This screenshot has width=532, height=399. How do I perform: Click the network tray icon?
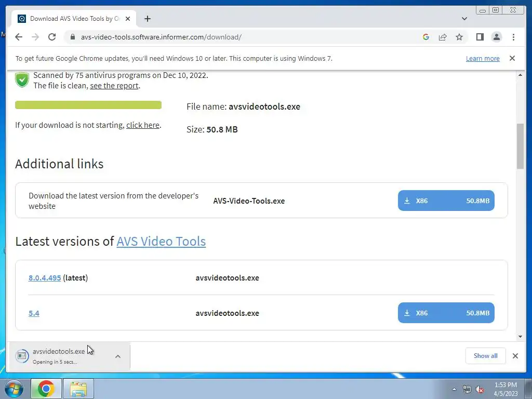[467, 389]
